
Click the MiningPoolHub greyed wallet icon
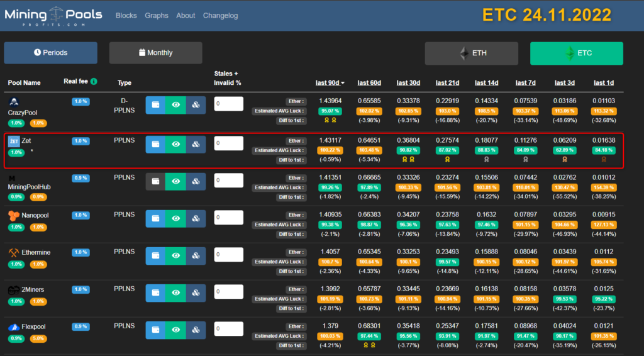(x=155, y=181)
